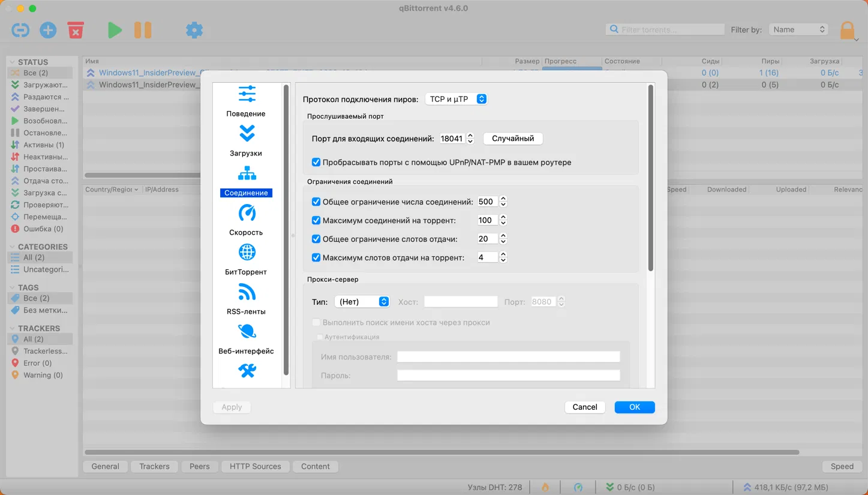
Task: Click the settings category list scrollbar
Action: (x=286, y=230)
